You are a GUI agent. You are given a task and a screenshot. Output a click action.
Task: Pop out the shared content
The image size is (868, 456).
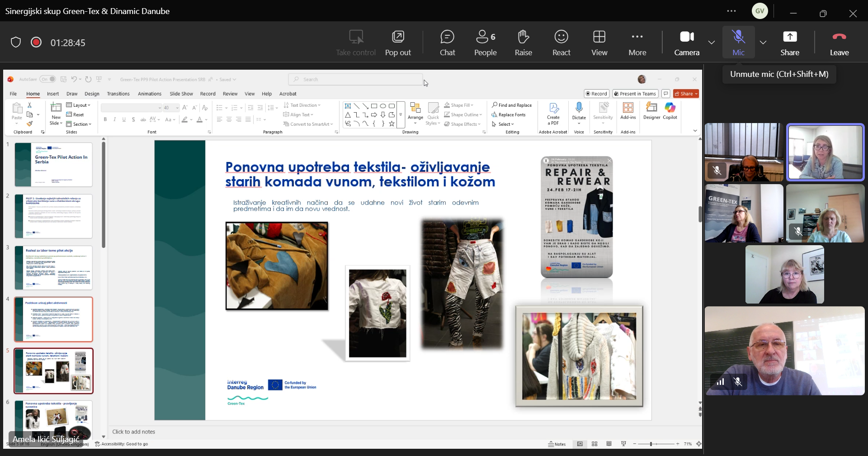coord(398,43)
